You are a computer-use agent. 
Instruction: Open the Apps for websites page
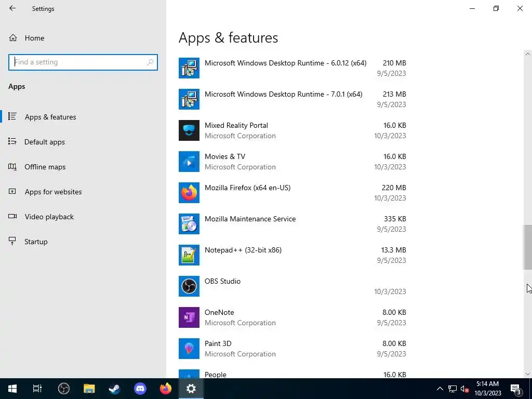[53, 192]
